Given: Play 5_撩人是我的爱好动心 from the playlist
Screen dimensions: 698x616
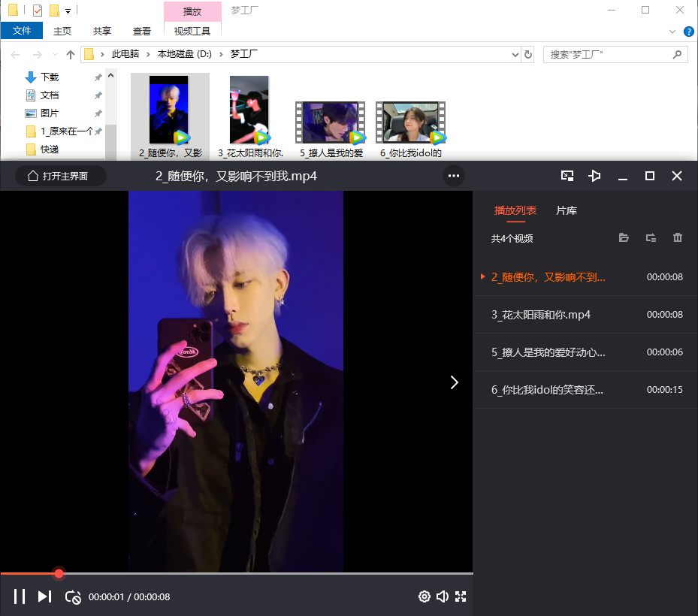Looking at the screenshot, I should coord(585,352).
